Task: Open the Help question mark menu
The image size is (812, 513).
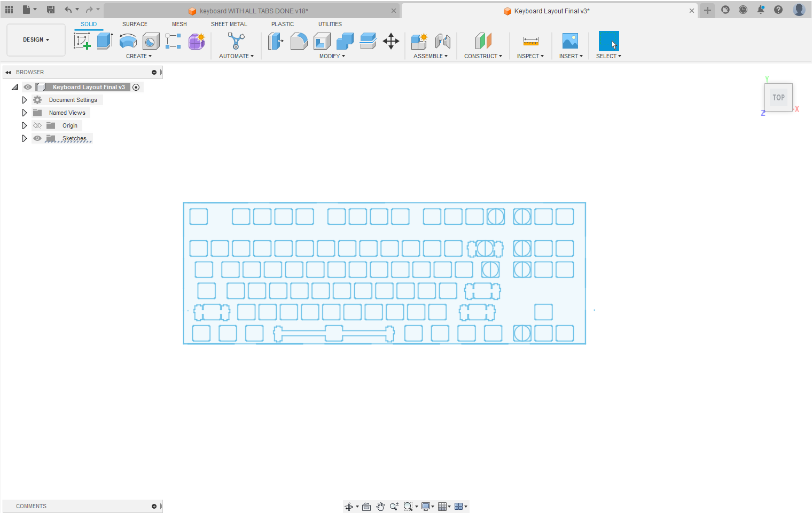Action: (778, 10)
